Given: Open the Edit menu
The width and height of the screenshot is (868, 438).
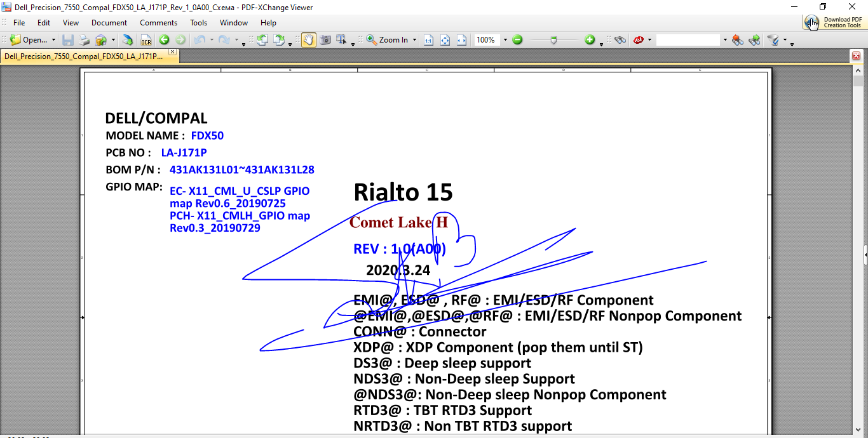Looking at the screenshot, I should click(x=44, y=22).
